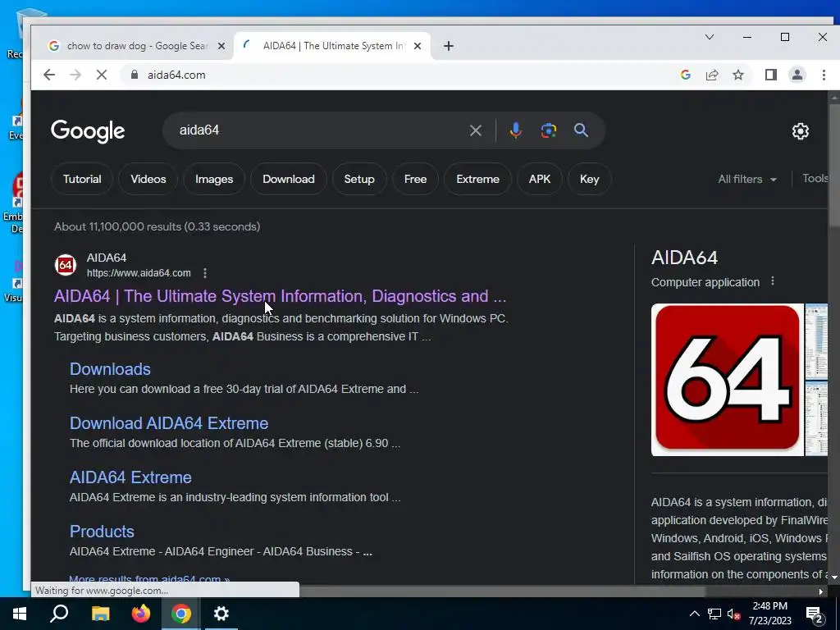
Task: Open the AIDA64 Ultimate System Information result
Action: (x=280, y=296)
